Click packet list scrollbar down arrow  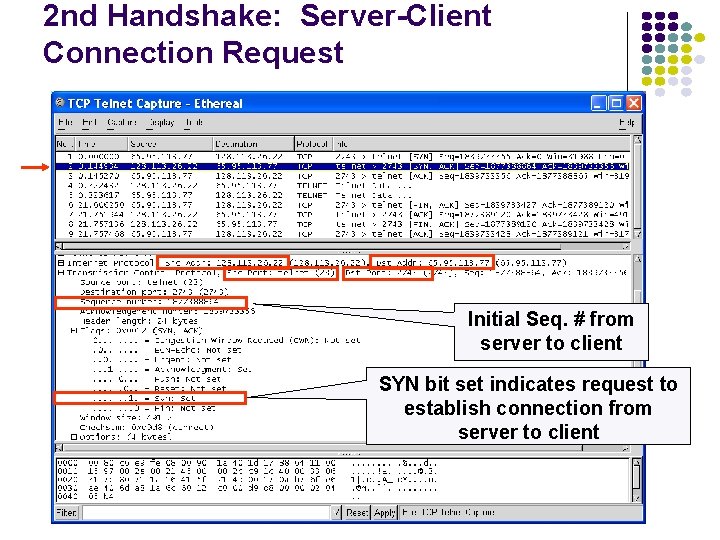point(637,234)
